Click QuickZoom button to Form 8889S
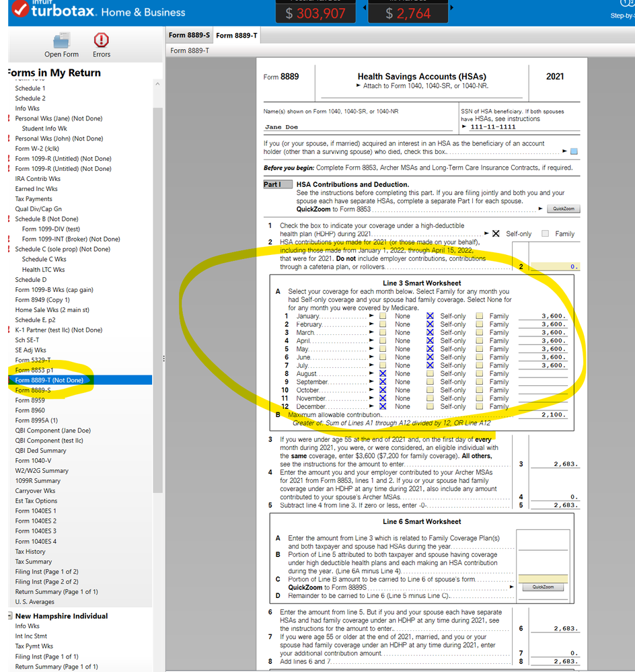The width and height of the screenshot is (635, 672). point(543,587)
